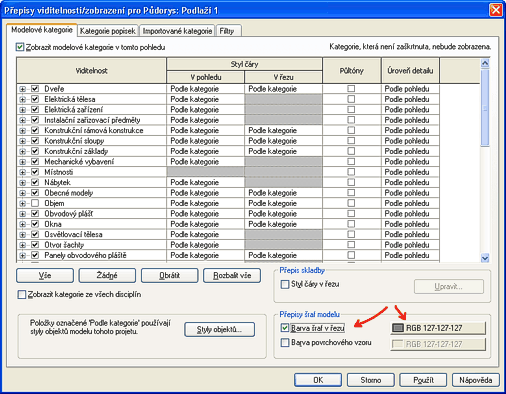This screenshot has width=506, height=394.
Task: Select V pohledu cell for Dveře
Action: tap(205, 89)
